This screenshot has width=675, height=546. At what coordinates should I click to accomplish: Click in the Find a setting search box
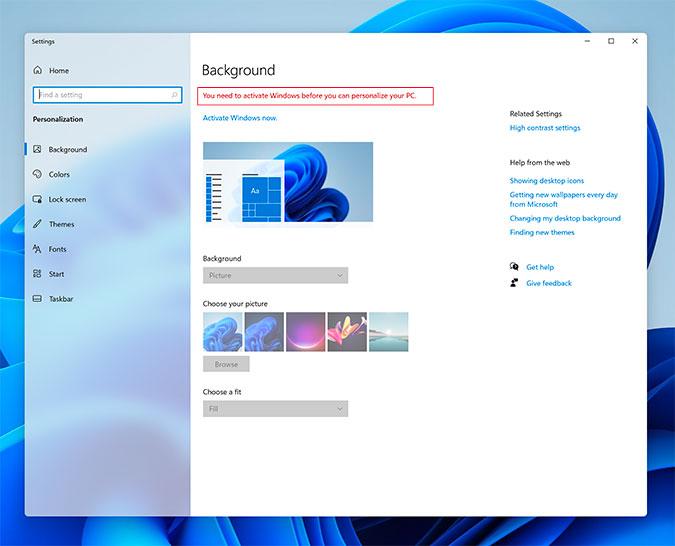pos(105,95)
